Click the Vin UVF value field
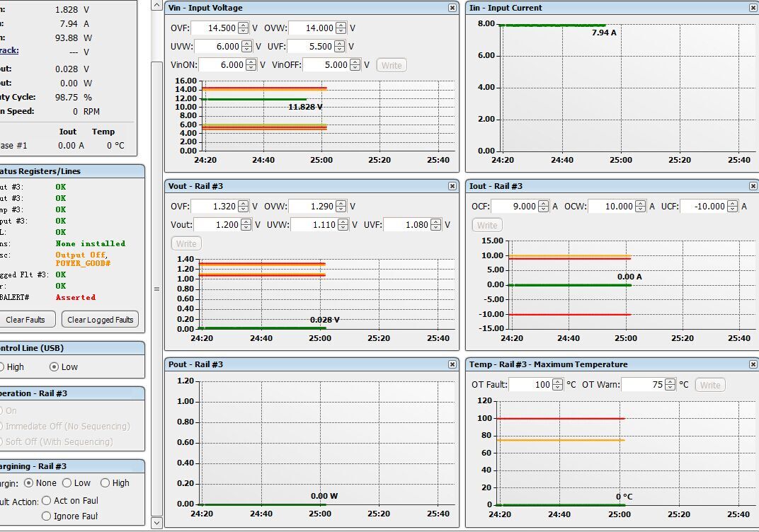The image size is (759, 532). [311, 47]
